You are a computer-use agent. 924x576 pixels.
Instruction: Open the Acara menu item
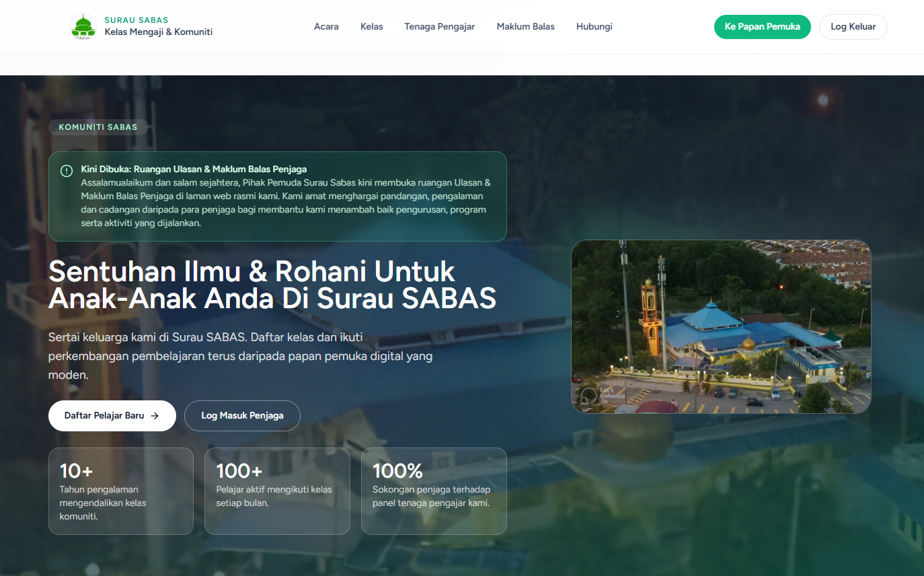click(x=326, y=27)
